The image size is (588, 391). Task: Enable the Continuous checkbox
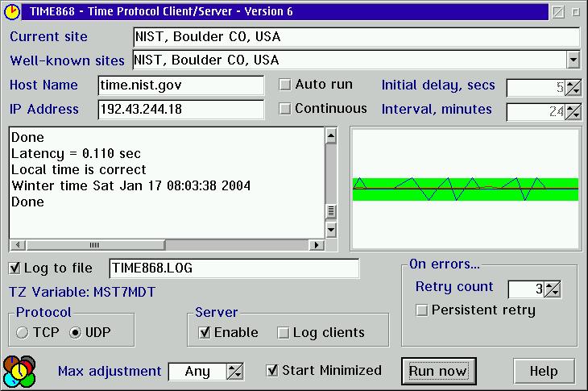click(285, 109)
